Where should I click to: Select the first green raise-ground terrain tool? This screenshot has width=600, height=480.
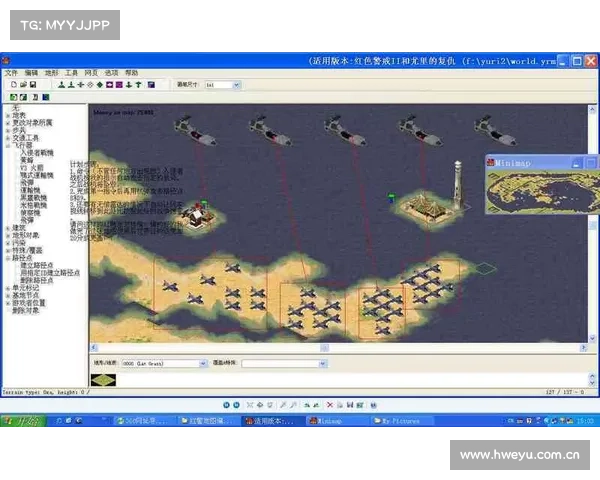61,85
